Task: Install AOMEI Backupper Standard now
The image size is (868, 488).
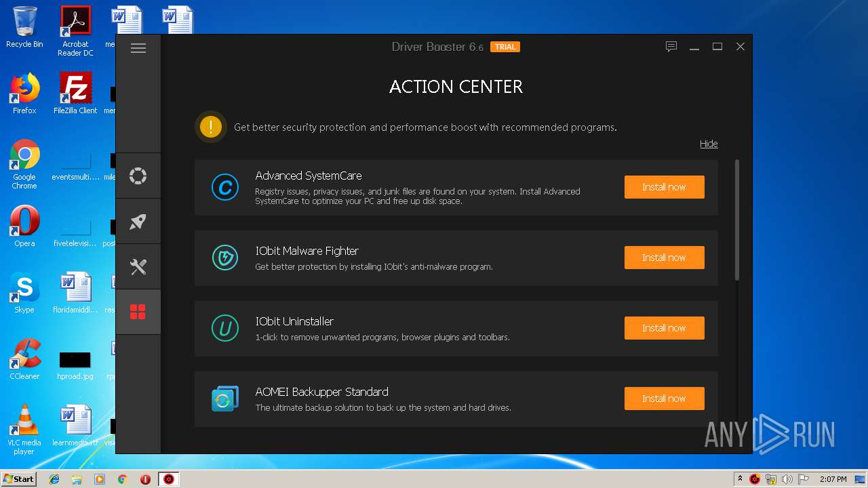Action: (665, 399)
